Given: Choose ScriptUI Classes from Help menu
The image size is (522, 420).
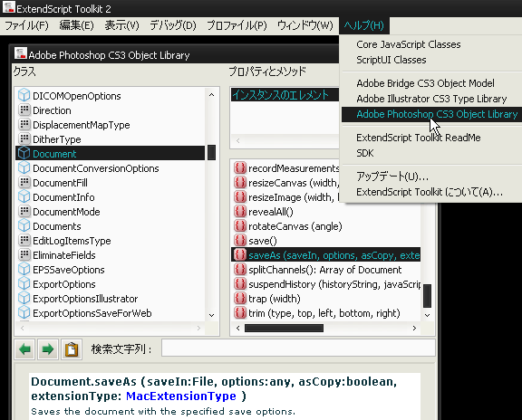Looking at the screenshot, I should click(x=391, y=60).
